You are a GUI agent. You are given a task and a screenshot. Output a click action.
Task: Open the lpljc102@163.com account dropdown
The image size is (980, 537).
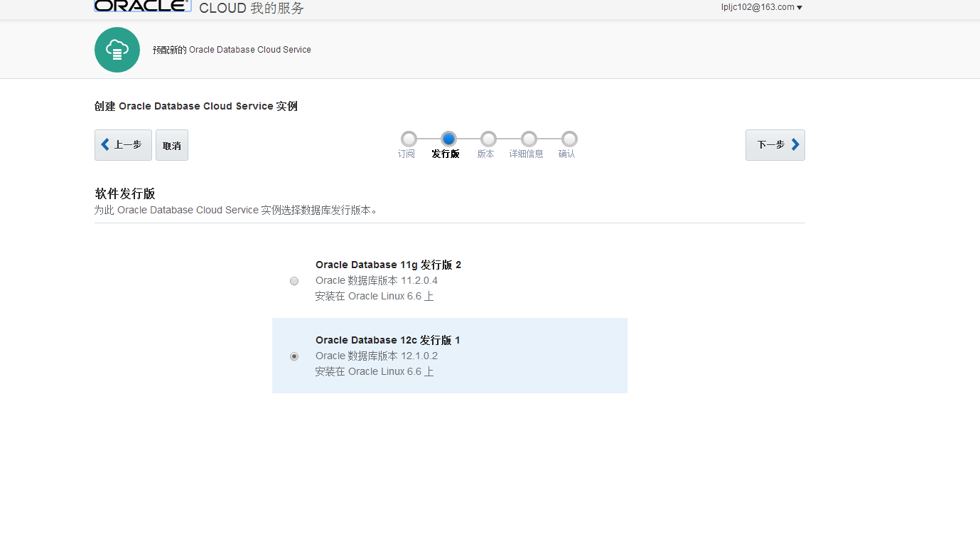click(x=762, y=7)
